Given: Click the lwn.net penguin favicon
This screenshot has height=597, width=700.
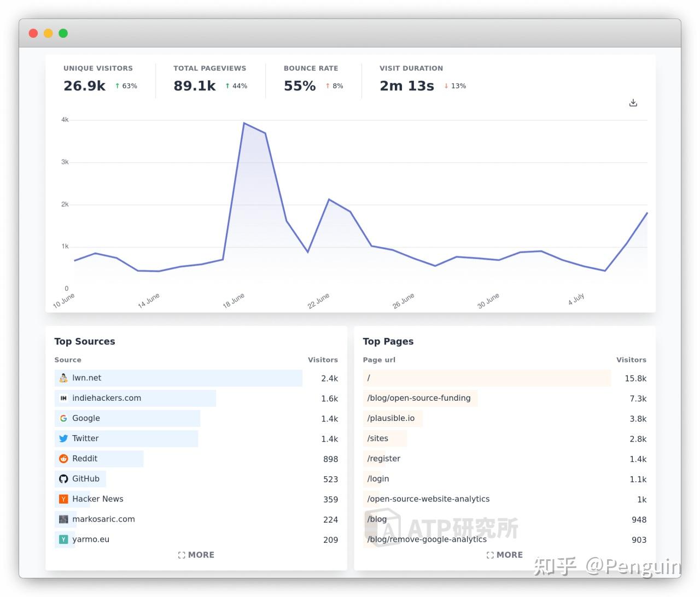Looking at the screenshot, I should (x=63, y=378).
